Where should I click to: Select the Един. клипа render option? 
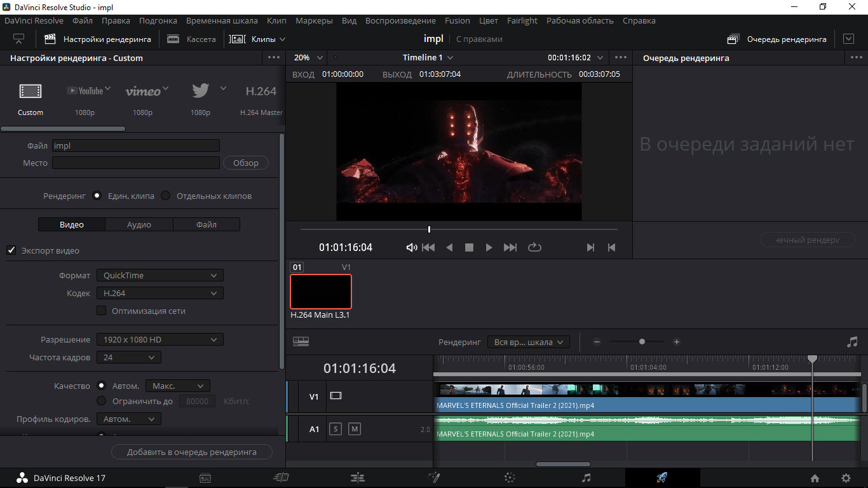pyautogui.click(x=97, y=196)
